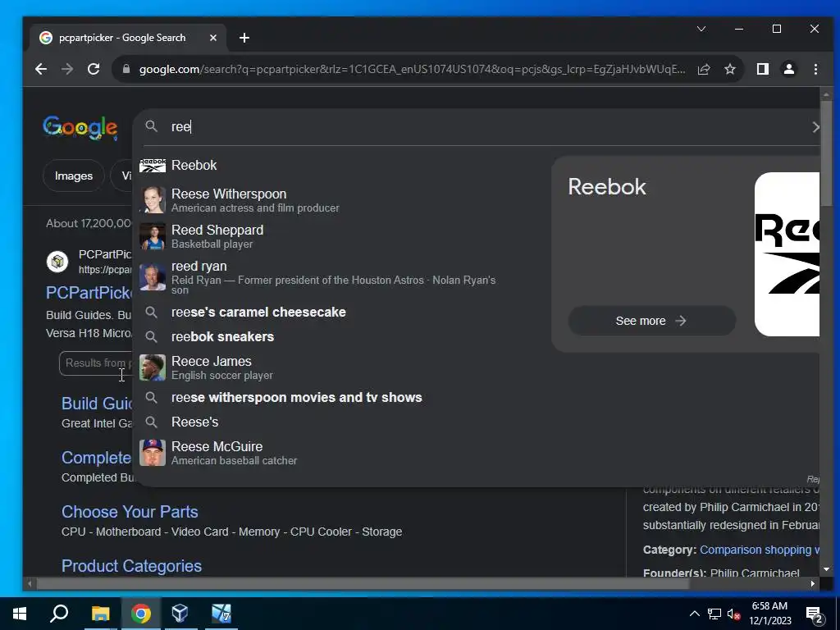Open Windows taskbar search
840x630 pixels.
(x=59, y=614)
